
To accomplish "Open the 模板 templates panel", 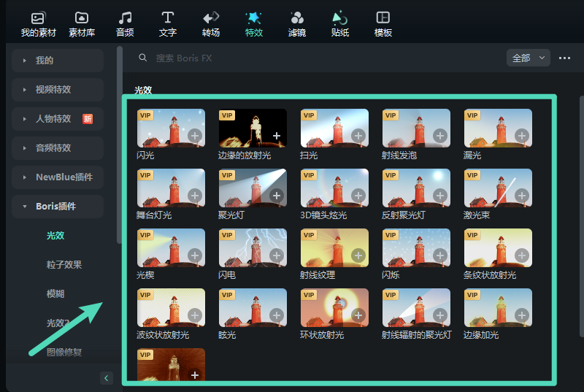I will 383,23.
